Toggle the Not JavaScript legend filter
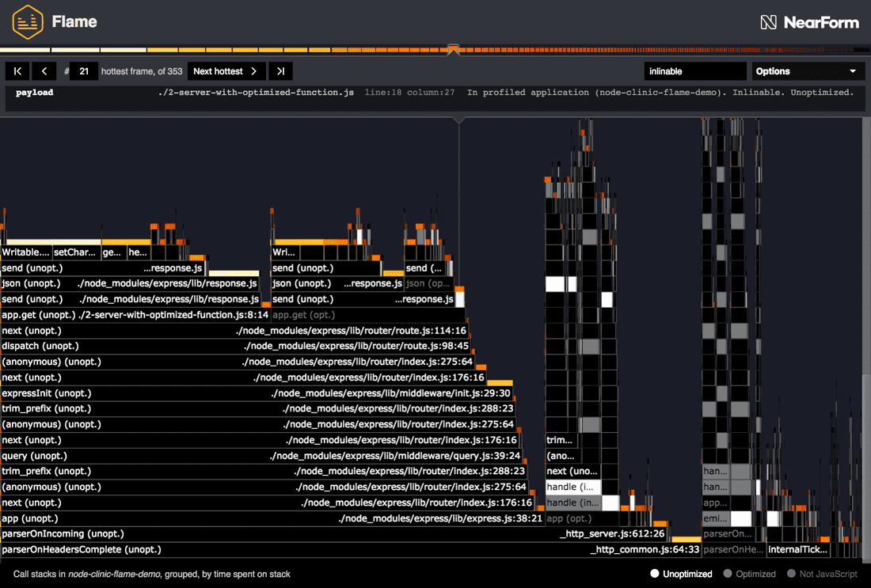The height and width of the screenshot is (588, 871). (x=822, y=574)
